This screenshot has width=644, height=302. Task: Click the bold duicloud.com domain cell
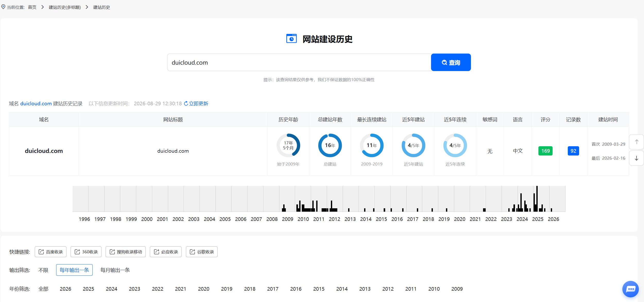pos(44,151)
